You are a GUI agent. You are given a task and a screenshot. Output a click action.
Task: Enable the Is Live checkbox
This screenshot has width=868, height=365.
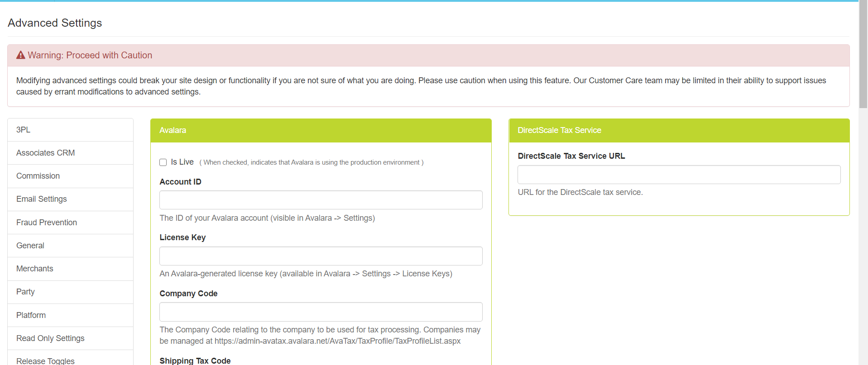tap(163, 162)
